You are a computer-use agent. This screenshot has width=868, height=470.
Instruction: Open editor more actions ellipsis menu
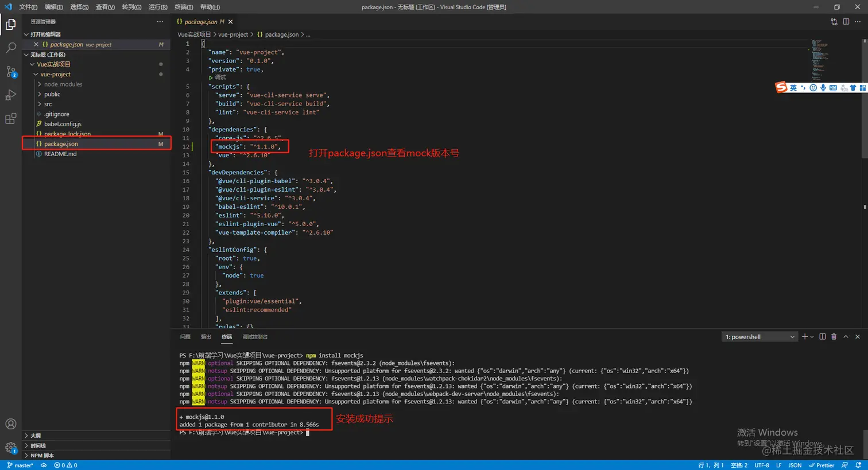[858, 22]
